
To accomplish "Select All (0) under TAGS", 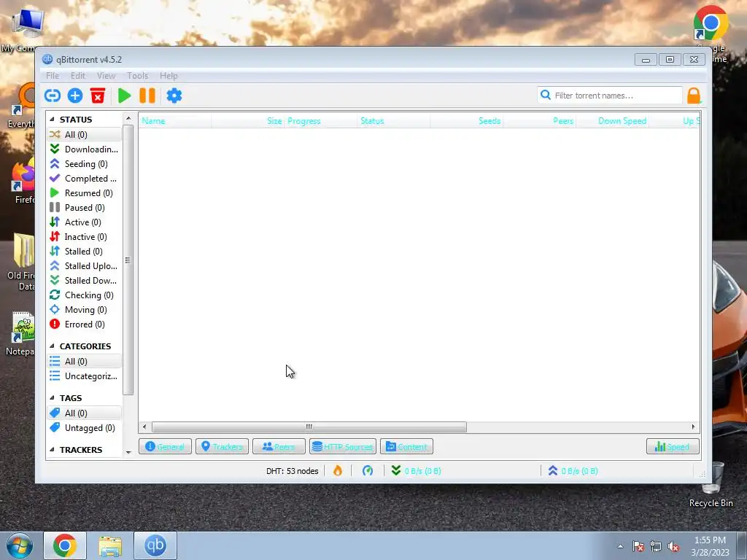I will tap(85, 413).
